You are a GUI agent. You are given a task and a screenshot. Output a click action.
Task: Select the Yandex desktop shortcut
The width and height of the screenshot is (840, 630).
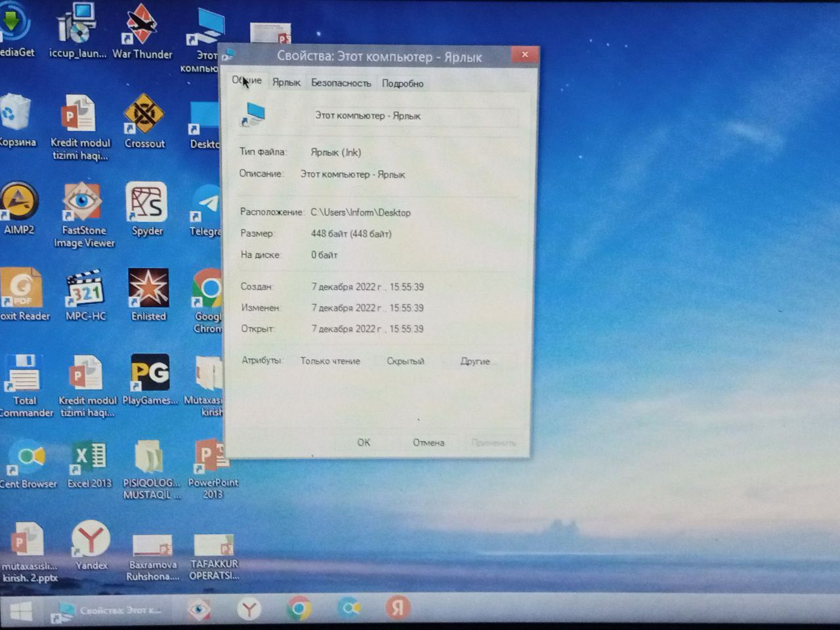pos(91,545)
